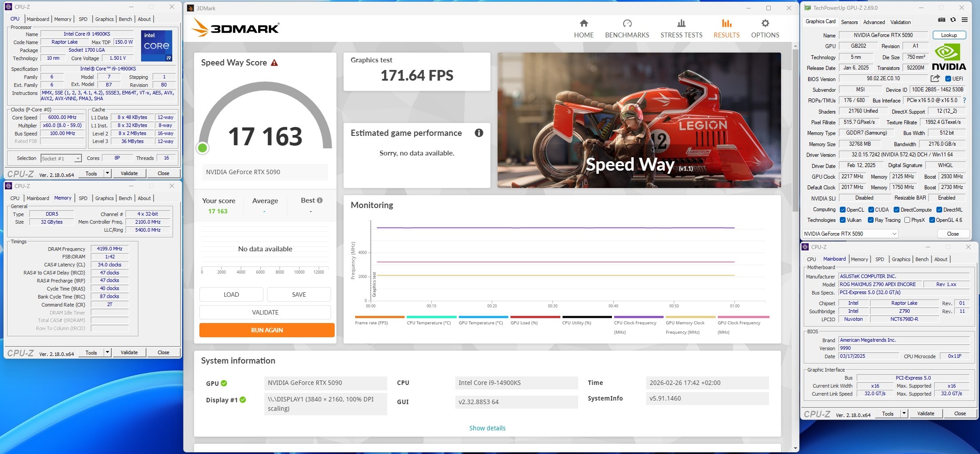Open Options using the gear icon

765,24
